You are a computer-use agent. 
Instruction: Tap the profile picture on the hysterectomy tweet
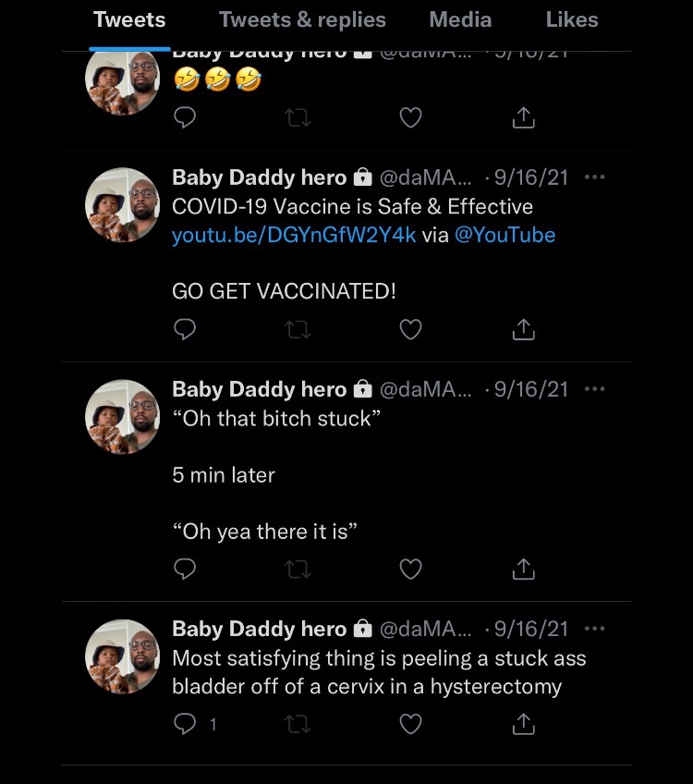(x=123, y=655)
